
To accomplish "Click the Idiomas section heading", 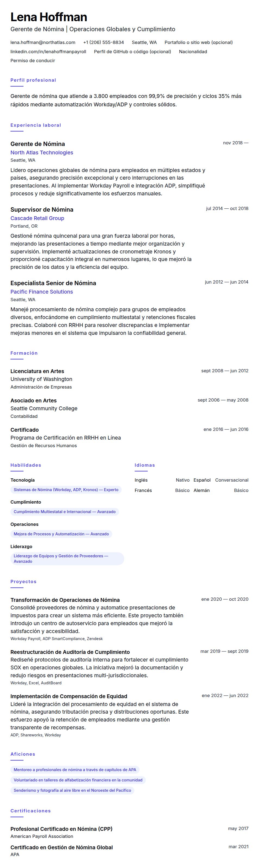I will pyautogui.click(x=145, y=465).
